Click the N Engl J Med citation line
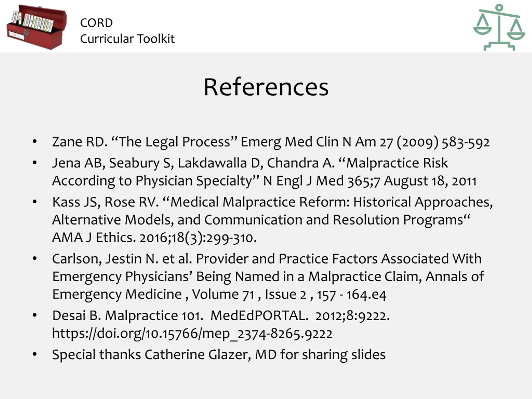 click(264, 181)
